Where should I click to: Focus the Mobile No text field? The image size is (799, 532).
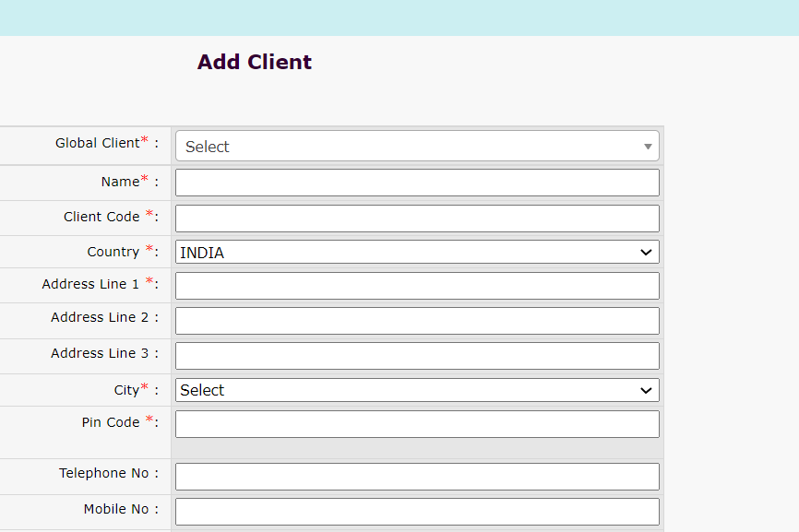click(417, 512)
